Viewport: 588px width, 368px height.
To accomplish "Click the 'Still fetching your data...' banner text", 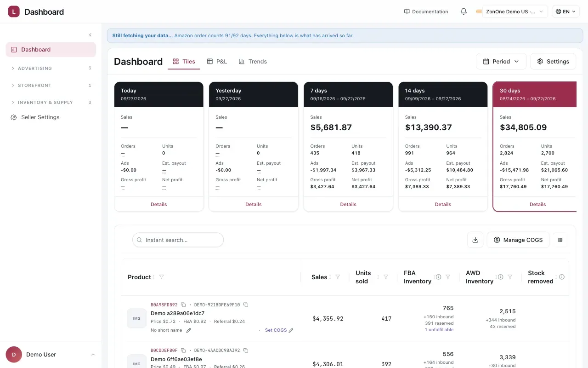I will (x=142, y=35).
